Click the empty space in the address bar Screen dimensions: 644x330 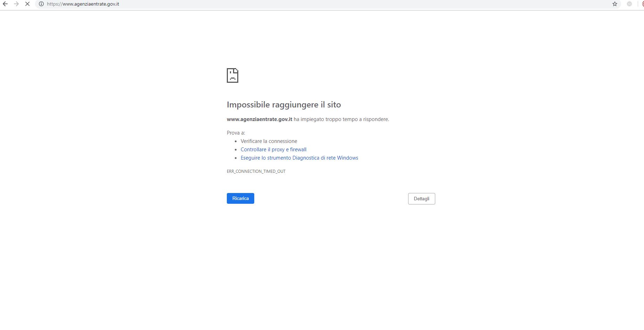coord(347,4)
